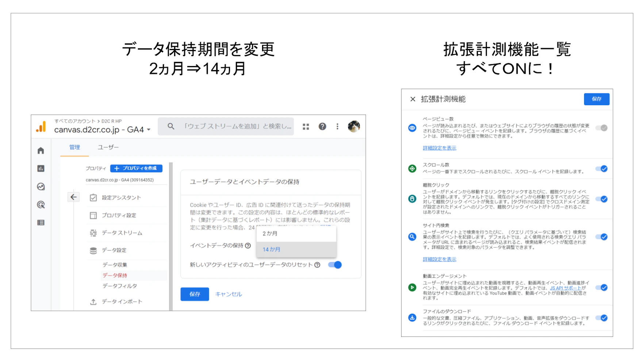Toggle the 動画エンゲージメント switch
The height and width of the screenshot is (362, 644).
point(601,288)
